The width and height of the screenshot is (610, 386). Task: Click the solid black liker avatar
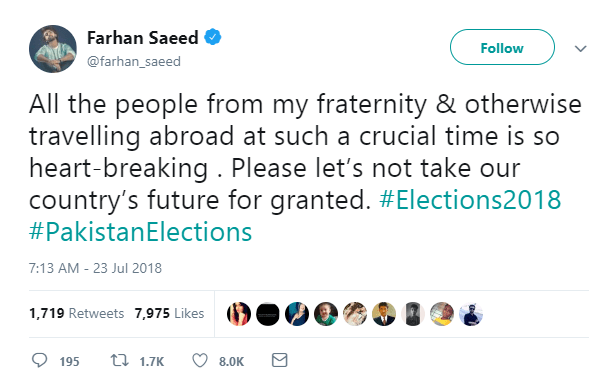click(268, 314)
